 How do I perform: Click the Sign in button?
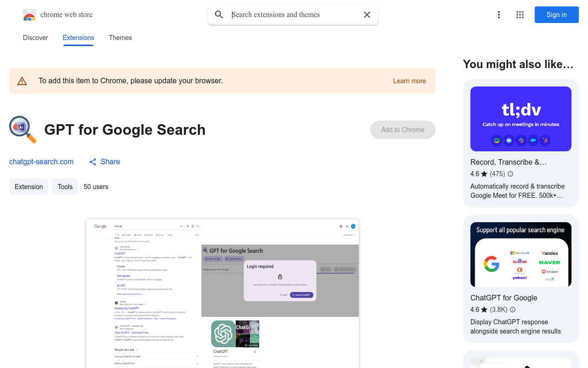coord(557,15)
